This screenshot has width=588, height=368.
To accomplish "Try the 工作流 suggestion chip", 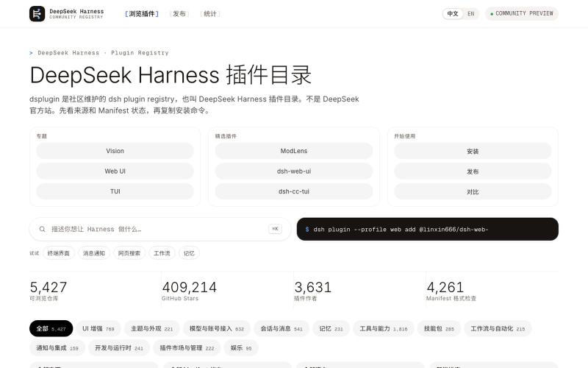I will click(x=162, y=253).
